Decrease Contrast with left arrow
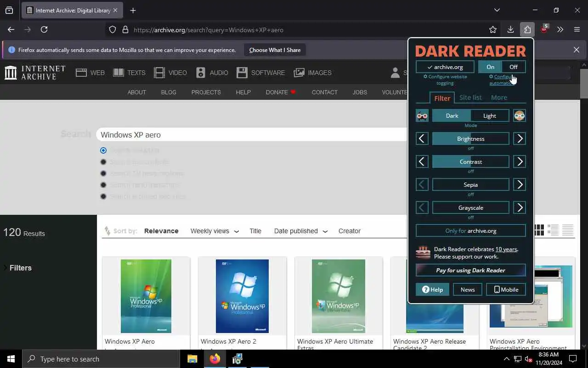Image resolution: width=588 pixels, height=368 pixels. pos(422,161)
